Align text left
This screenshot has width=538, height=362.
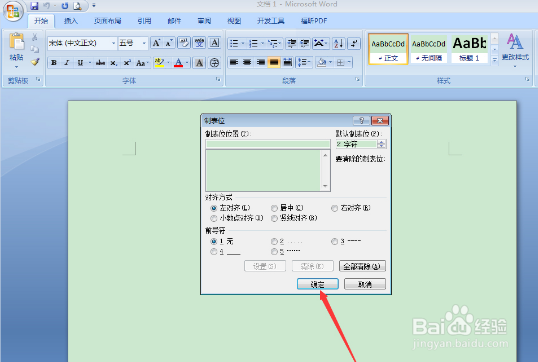pos(234,62)
